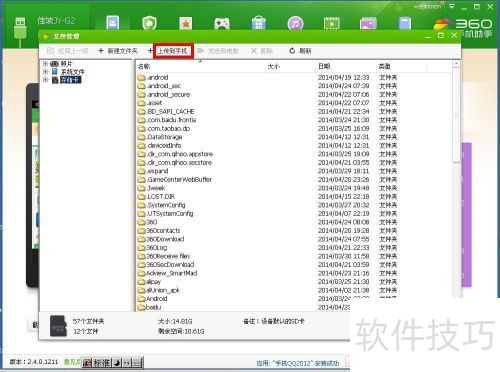The image size is (500, 372).
Task: Click the moon icon on the input method bar
Action: tap(117, 362)
